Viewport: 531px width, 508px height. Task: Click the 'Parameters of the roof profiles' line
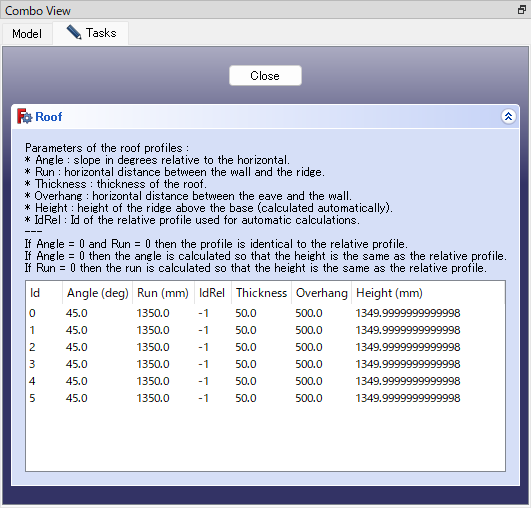(107, 148)
